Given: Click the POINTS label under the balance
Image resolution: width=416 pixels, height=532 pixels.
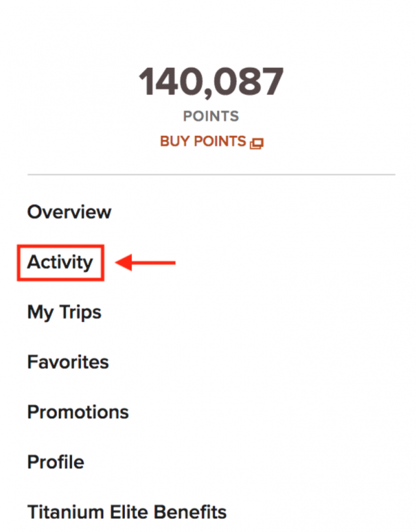Looking at the screenshot, I should pyautogui.click(x=211, y=116).
